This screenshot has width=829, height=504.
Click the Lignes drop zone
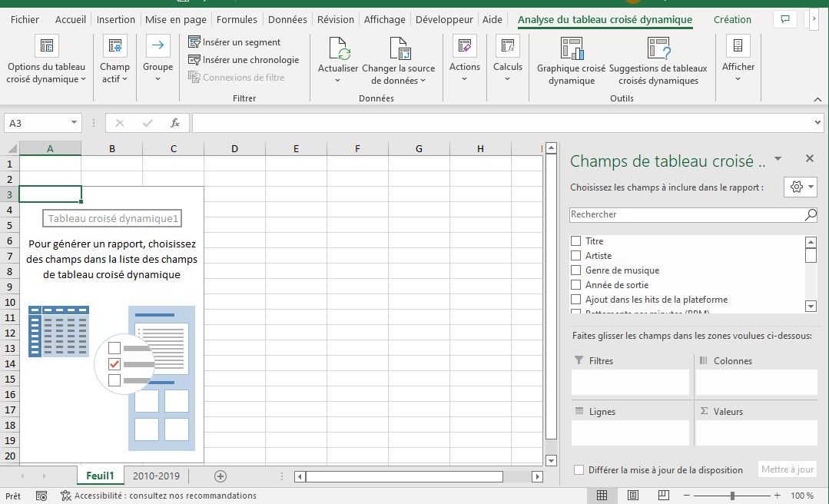click(x=630, y=433)
